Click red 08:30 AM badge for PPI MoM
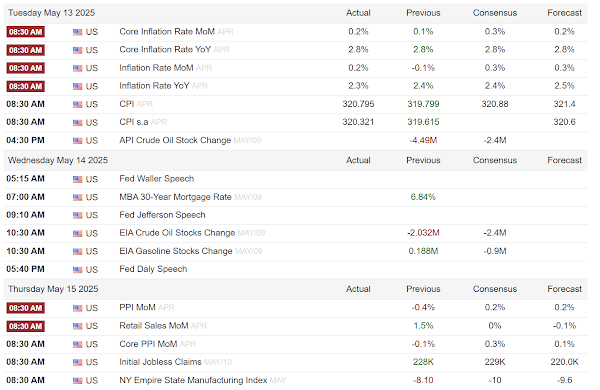 pyautogui.click(x=26, y=308)
